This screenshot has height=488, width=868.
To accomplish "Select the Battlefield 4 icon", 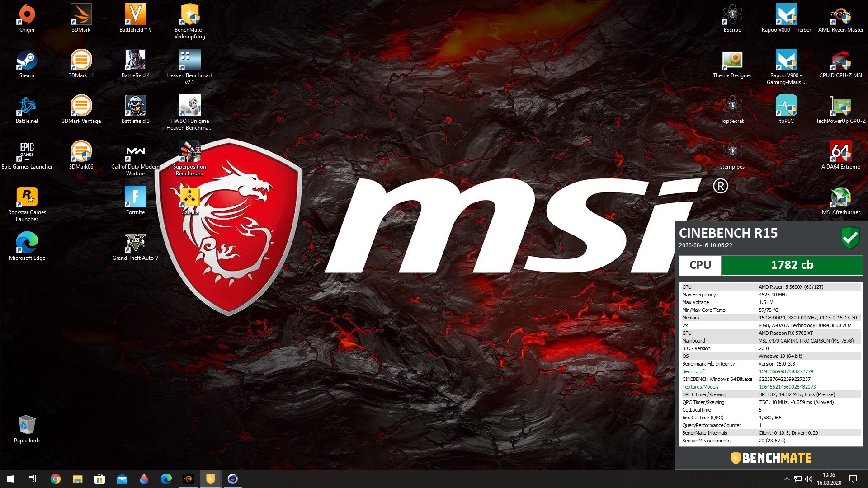I will click(x=136, y=64).
